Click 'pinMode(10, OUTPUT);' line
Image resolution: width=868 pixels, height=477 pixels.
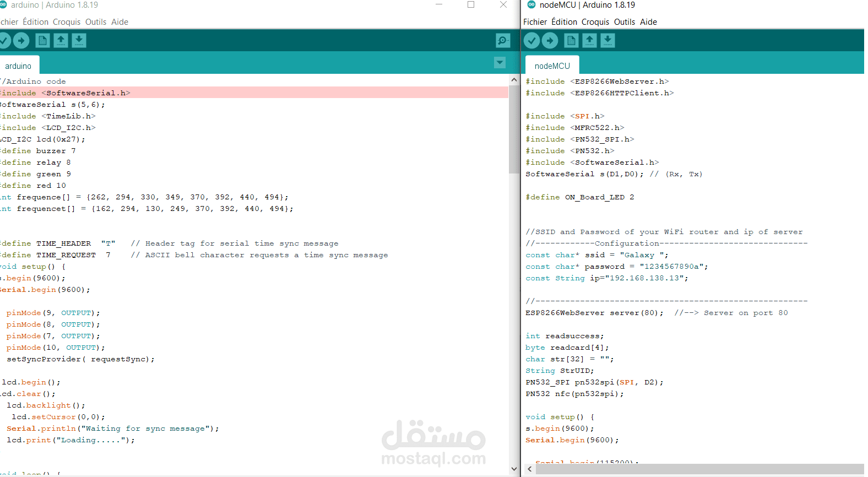click(x=56, y=348)
